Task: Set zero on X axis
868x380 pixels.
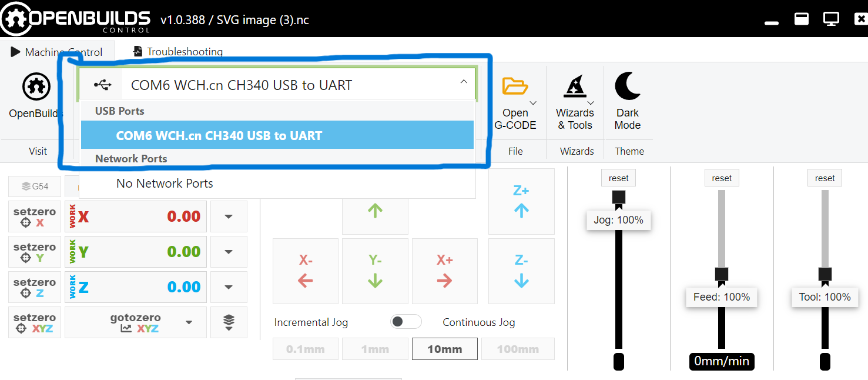Action: (35, 216)
